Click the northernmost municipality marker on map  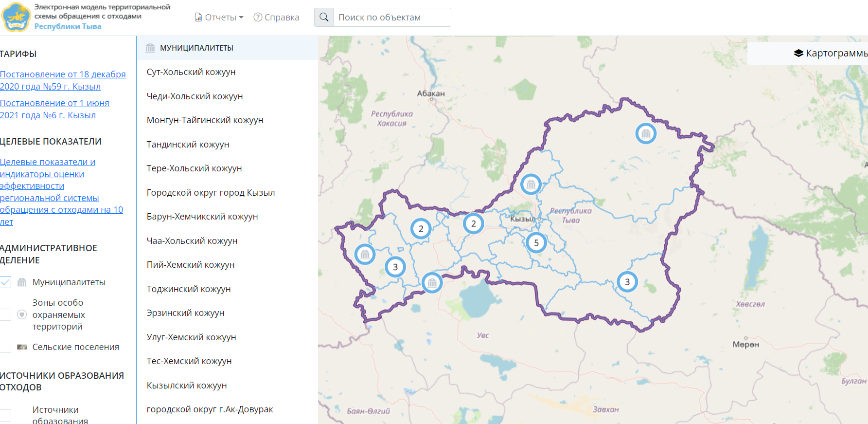pyautogui.click(x=646, y=133)
